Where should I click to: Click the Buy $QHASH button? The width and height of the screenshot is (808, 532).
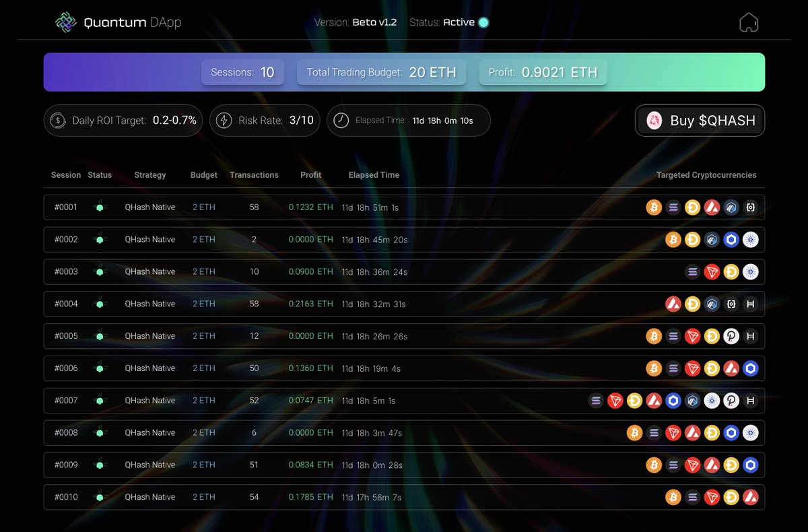700,121
